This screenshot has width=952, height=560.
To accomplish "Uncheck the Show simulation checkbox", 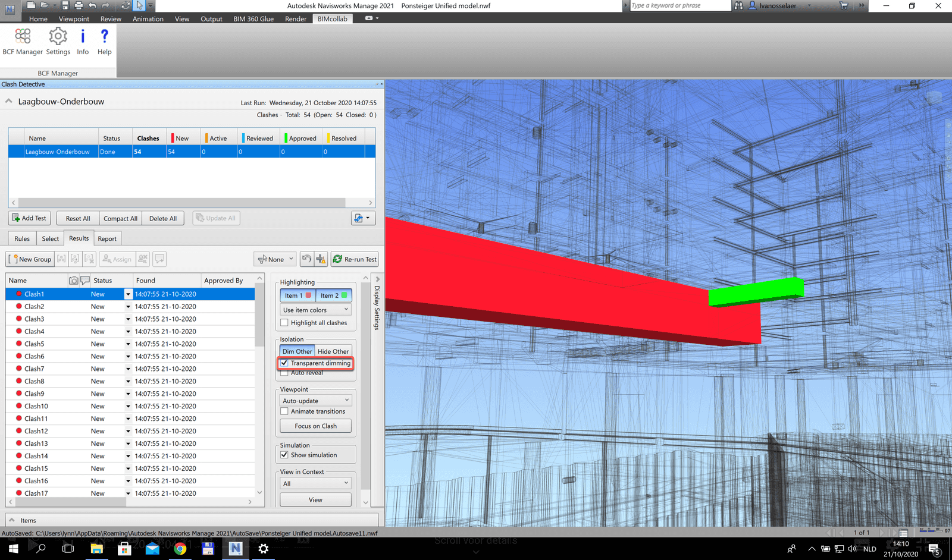I will 284,455.
